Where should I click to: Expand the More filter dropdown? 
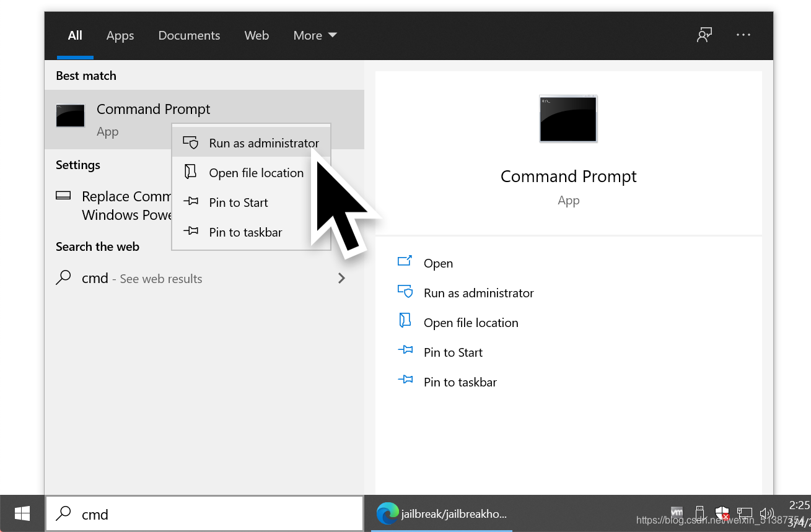(x=315, y=35)
